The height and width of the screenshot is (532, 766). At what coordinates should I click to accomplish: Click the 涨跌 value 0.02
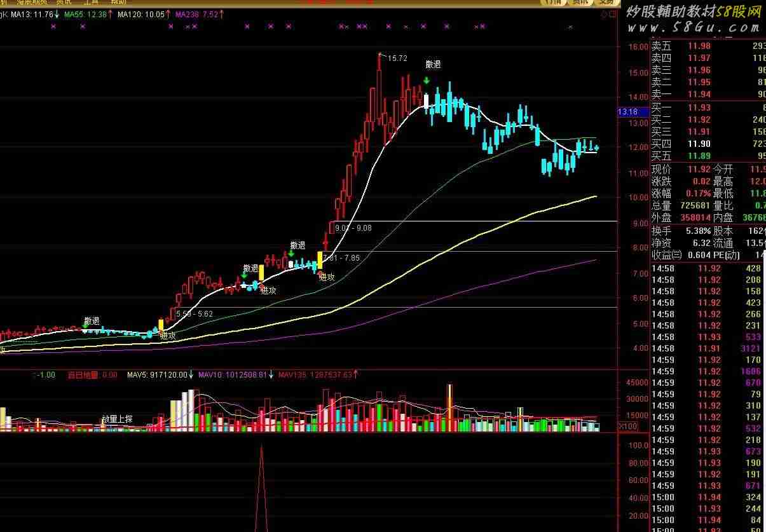(701, 181)
